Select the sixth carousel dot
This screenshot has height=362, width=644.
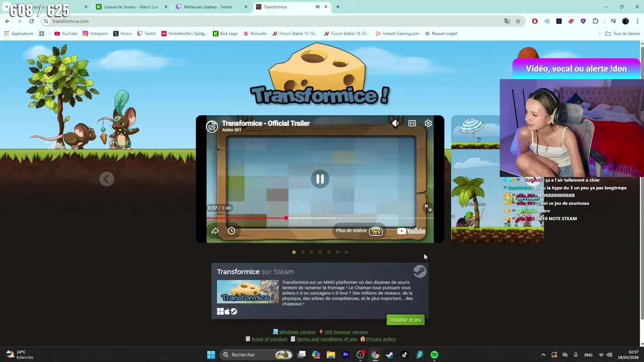(x=338, y=252)
